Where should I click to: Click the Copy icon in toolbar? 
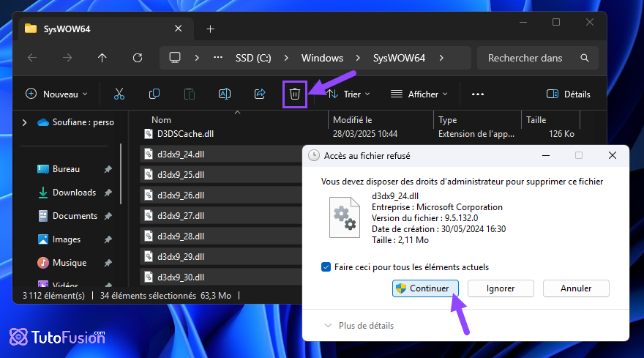154,94
